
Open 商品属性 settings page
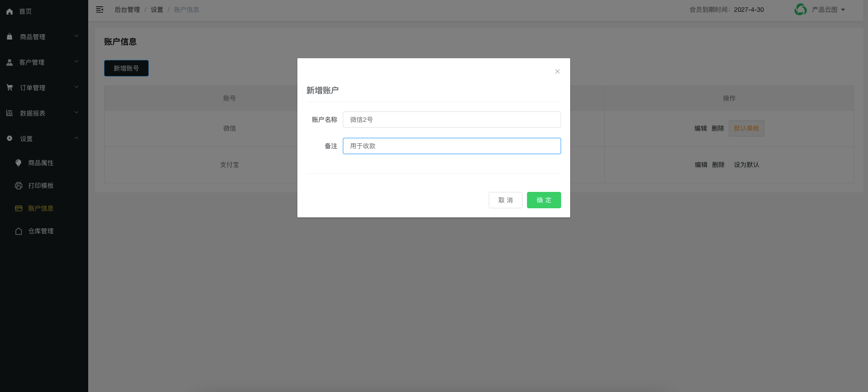pos(41,163)
